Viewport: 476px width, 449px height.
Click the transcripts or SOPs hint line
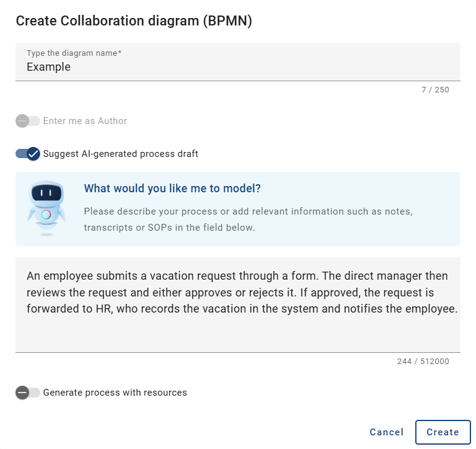click(x=169, y=228)
